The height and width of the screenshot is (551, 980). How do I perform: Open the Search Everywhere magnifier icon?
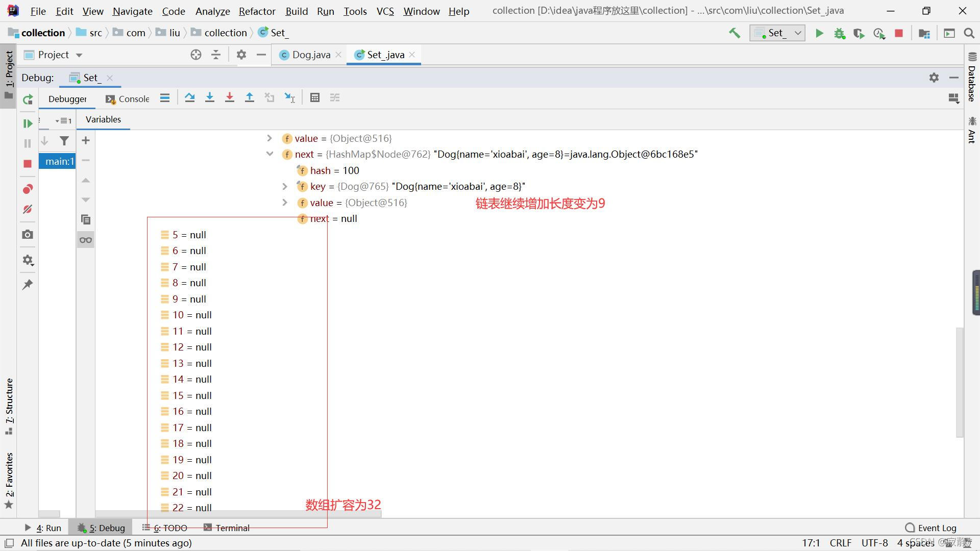(x=969, y=33)
